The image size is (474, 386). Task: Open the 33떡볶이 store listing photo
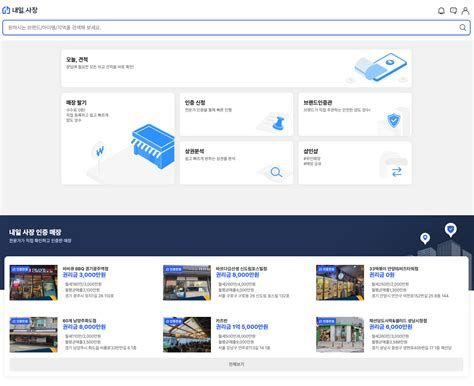(x=340, y=283)
